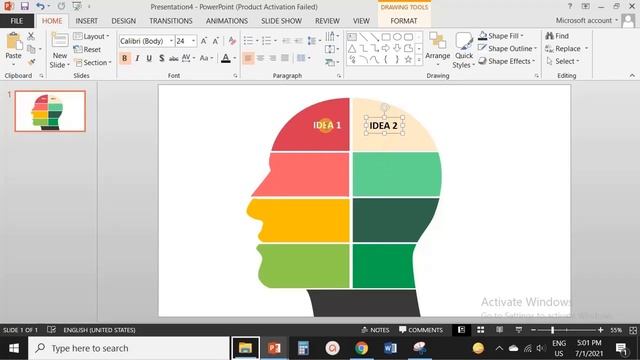Switch to the ANIMATIONS tab
The height and width of the screenshot is (360, 640).
(227, 21)
